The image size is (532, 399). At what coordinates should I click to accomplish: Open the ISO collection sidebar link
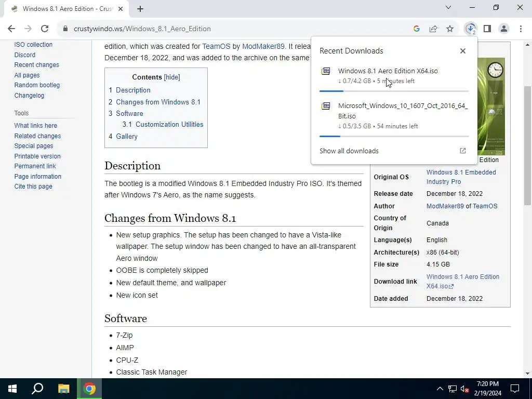point(33,45)
